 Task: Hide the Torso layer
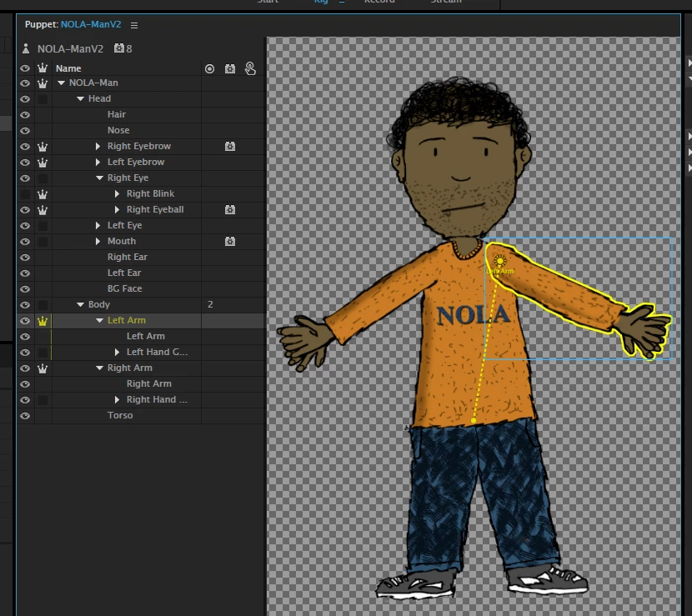point(25,416)
